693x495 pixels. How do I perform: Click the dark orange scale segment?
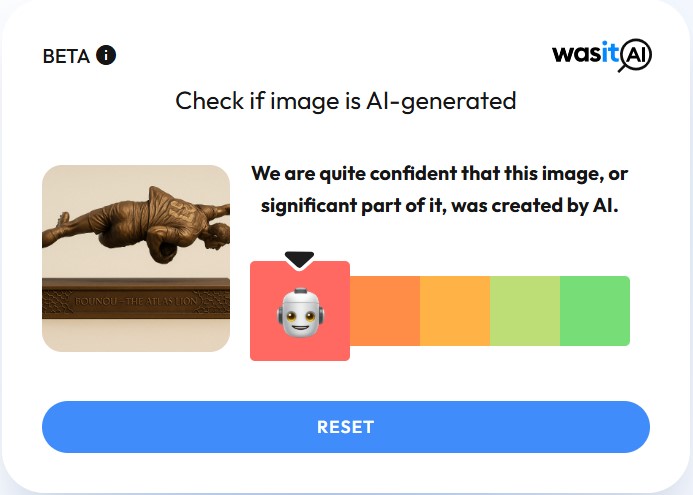click(385, 311)
